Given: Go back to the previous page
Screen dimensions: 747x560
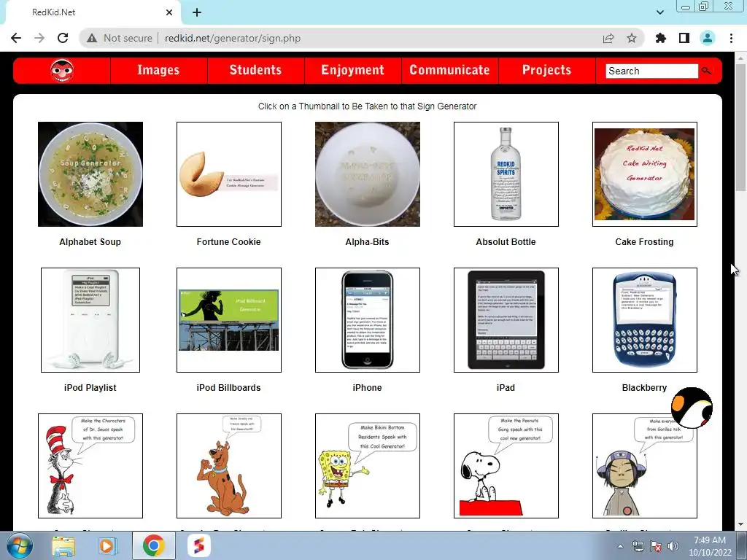Looking at the screenshot, I should click(16, 38).
